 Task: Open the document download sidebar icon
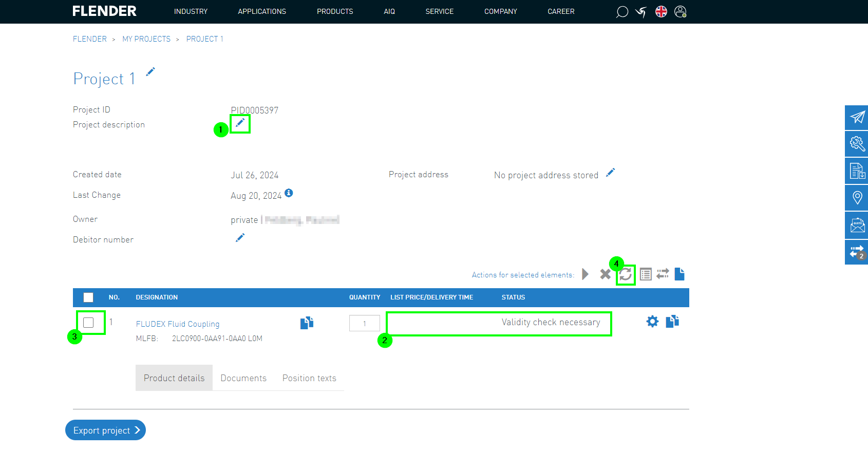(857, 171)
